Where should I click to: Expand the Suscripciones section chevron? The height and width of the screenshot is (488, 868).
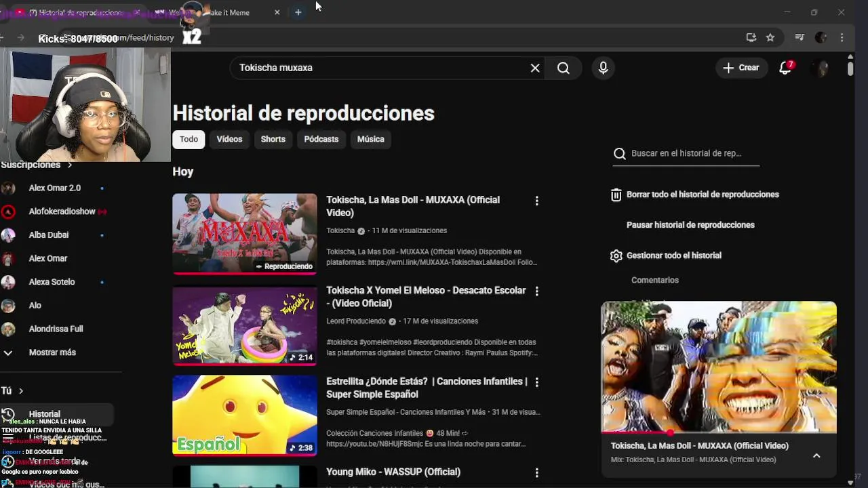tap(69, 165)
